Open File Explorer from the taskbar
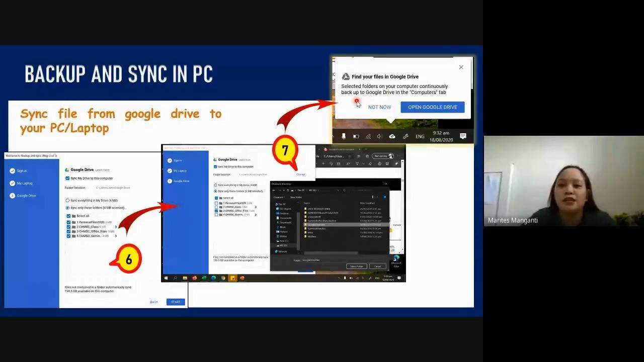 tap(185, 278)
